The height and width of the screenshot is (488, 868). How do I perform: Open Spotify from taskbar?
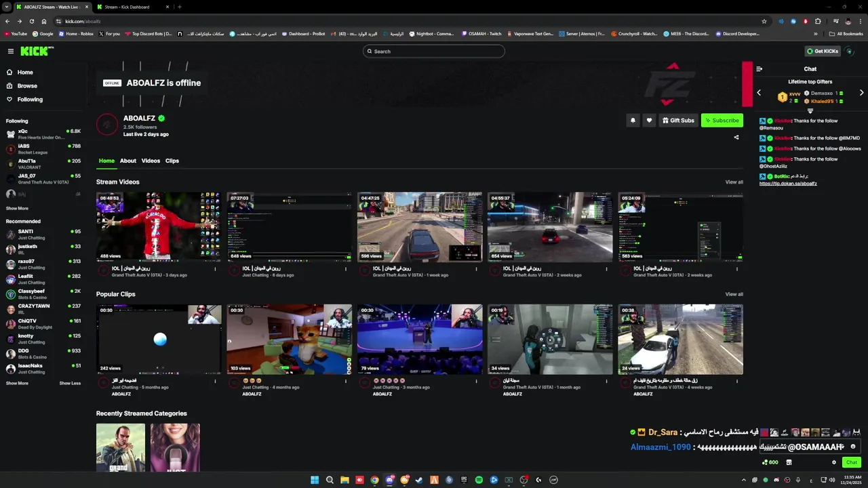(479, 480)
